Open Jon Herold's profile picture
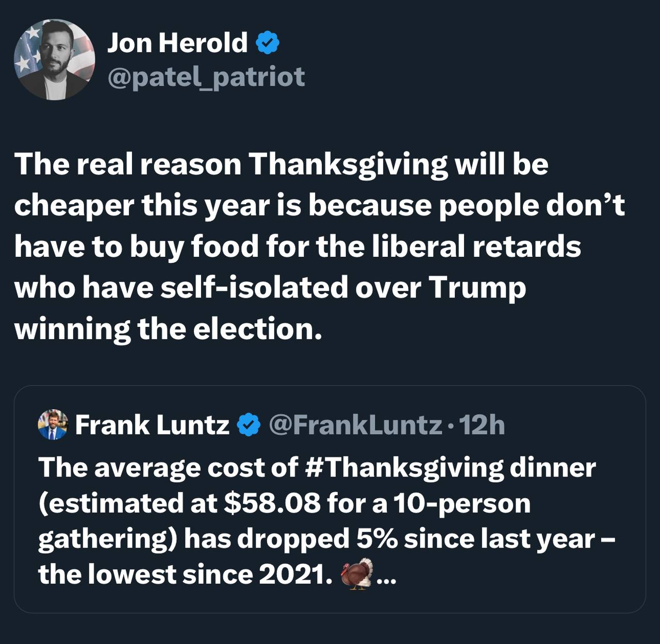Screen dimensions: 660x644 [x=54, y=59]
